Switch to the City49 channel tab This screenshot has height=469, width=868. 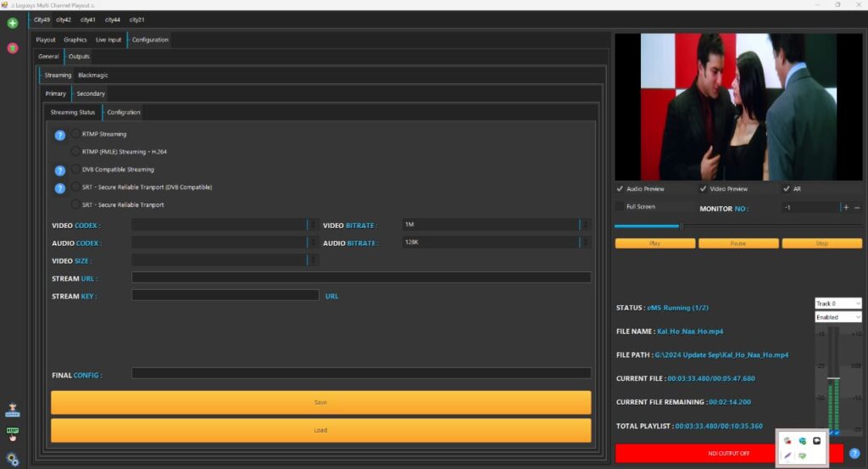pyautogui.click(x=42, y=20)
